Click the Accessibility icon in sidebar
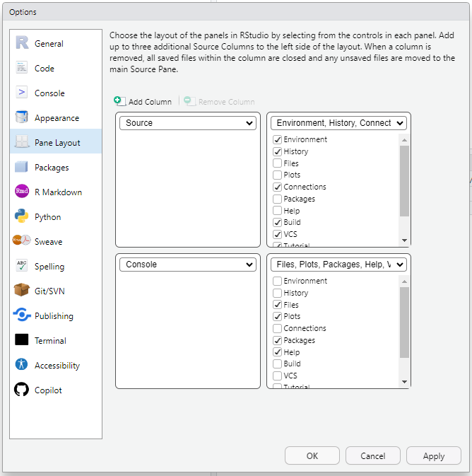This screenshot has width=472, height=476. pyautogui.click(x=22, y=365)
